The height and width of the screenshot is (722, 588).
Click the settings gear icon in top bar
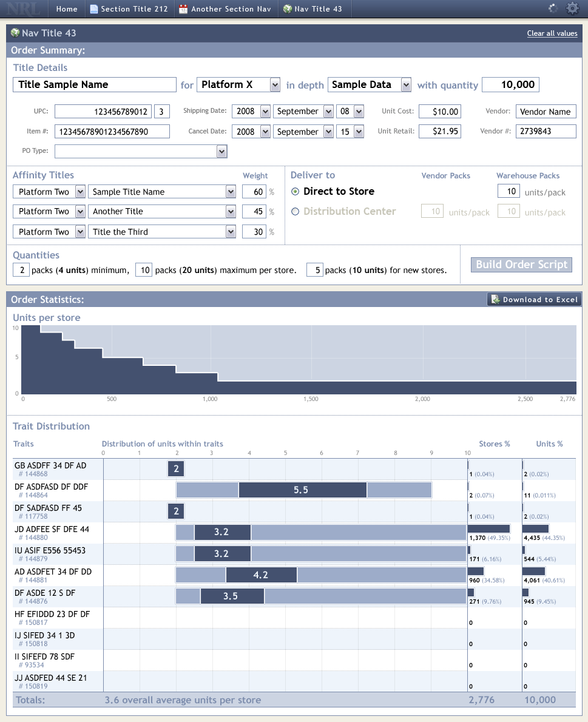tap(572, 8)
